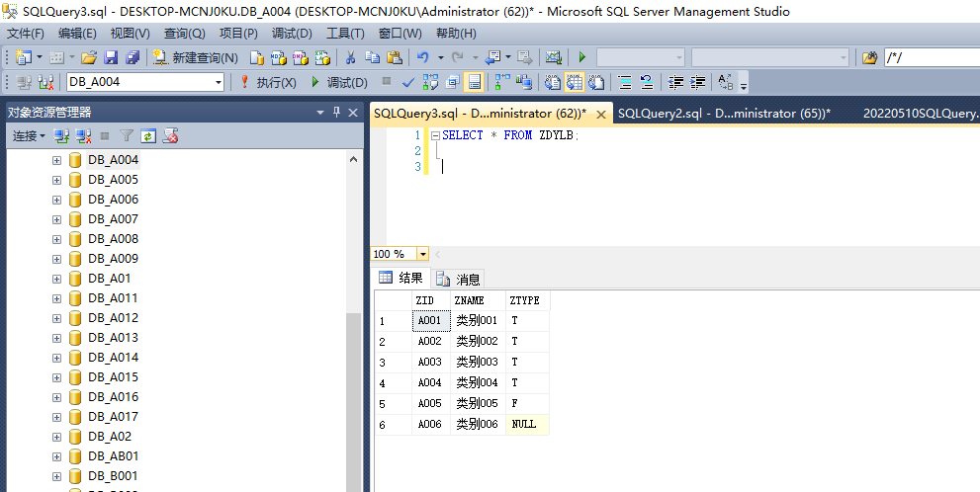980x492 pixels.
Task: Switch to the 消息 messages tab
Action: click(x=459, y=279)
